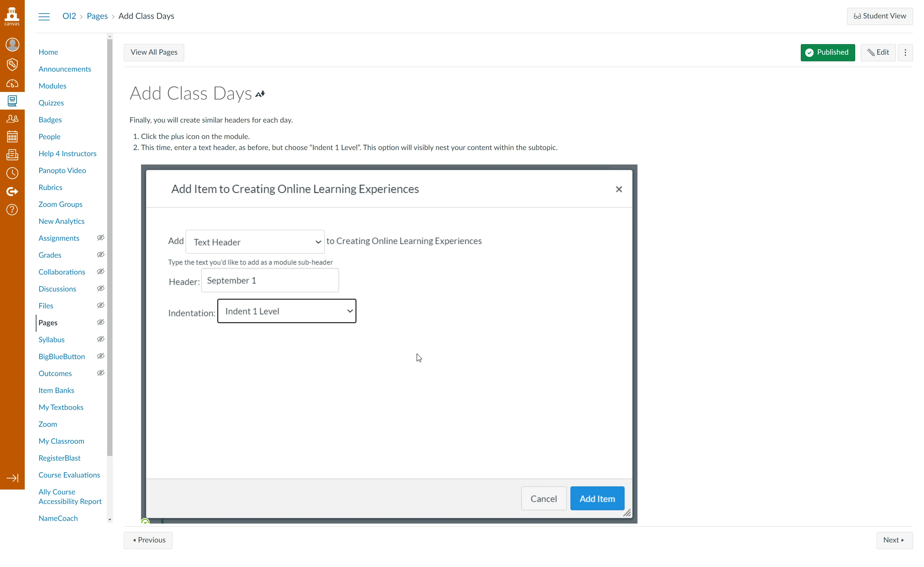Open the Groups people icon
Viewport: 924px width, 567px height.
point(12,119)
